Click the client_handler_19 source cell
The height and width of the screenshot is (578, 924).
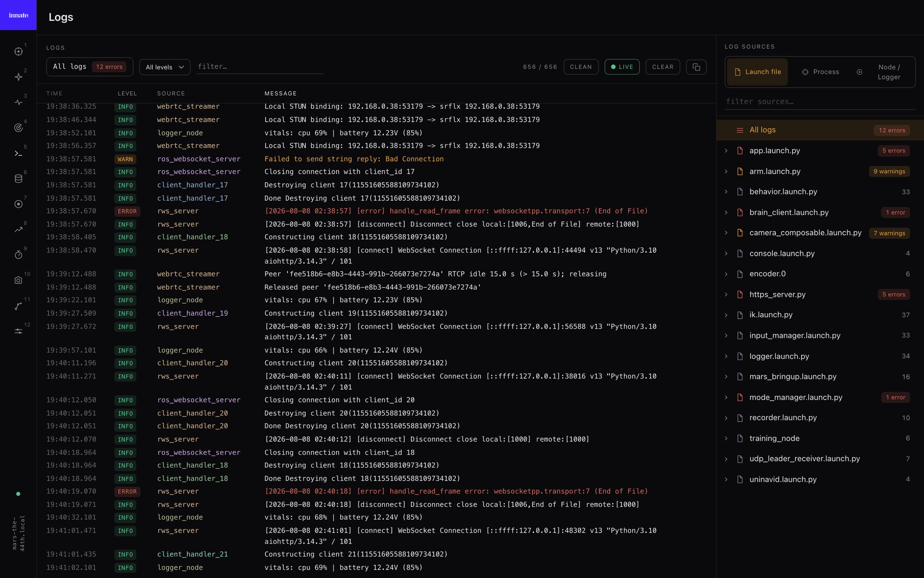click(x=192, y=313)
